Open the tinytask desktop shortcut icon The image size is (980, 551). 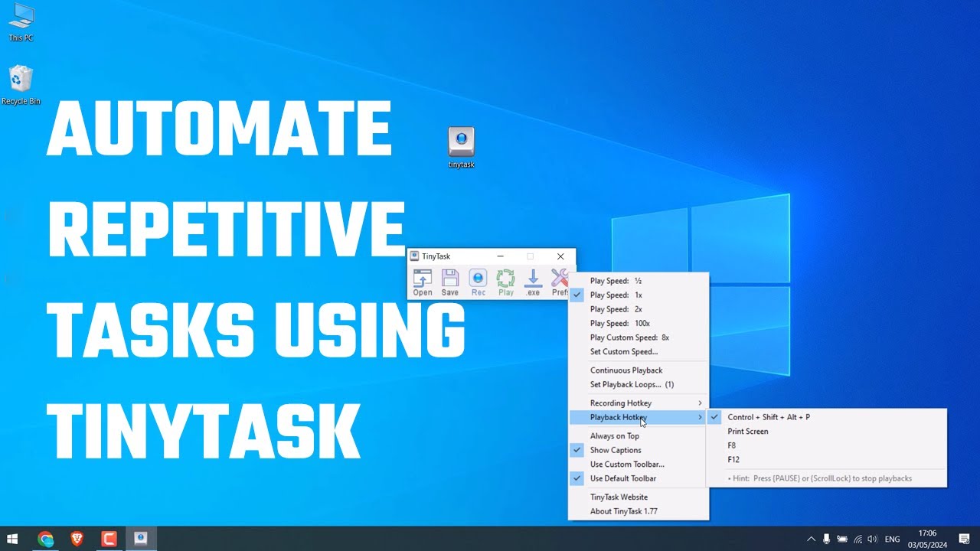pyautogui.click(x=462, y=148)
